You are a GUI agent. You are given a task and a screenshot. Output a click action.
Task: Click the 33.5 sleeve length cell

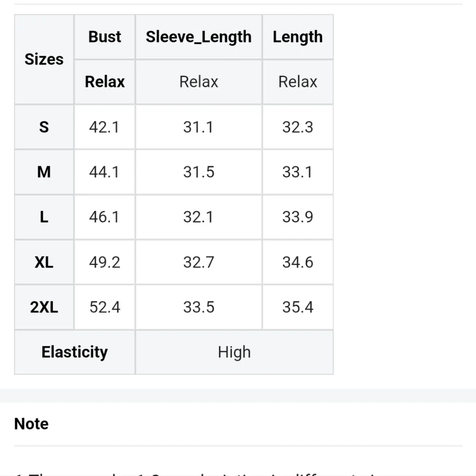click(x=199, y=307)
